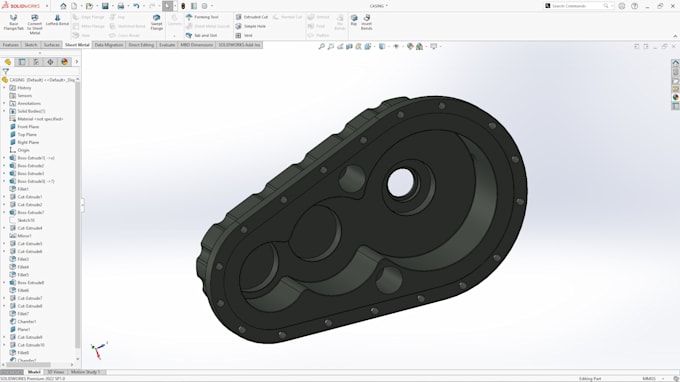The height and width of the screenshot is (382, 680).
Task: Open the Display Style dropdown arrow
Action: (389, 46)
